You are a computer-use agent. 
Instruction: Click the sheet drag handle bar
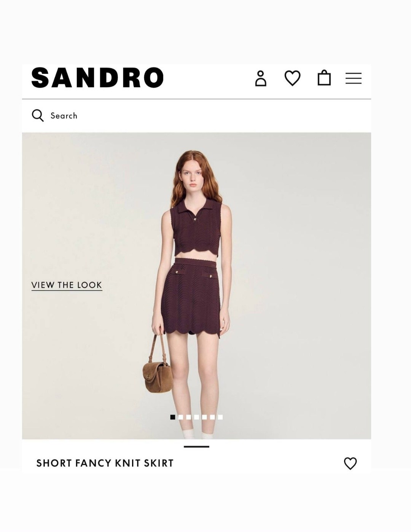coord(196,447)
